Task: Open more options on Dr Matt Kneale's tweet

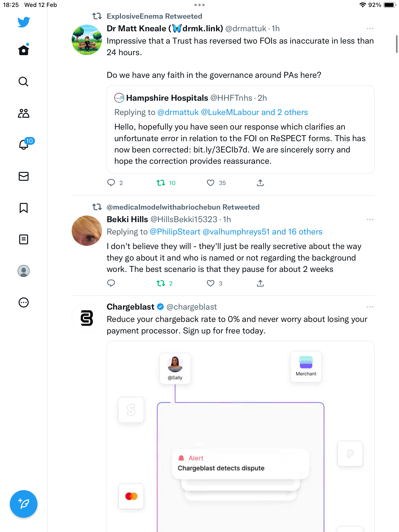Action: (x=370, y=29)
